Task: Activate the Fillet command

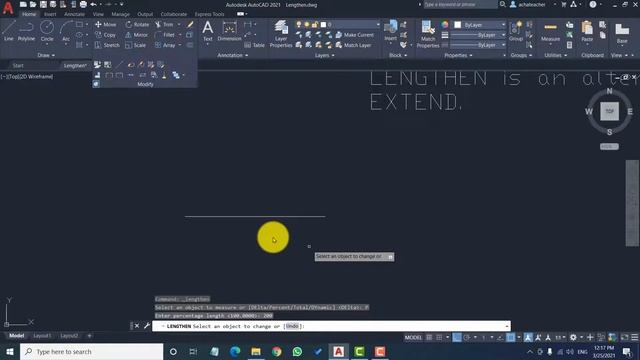Action: (165, 35)
